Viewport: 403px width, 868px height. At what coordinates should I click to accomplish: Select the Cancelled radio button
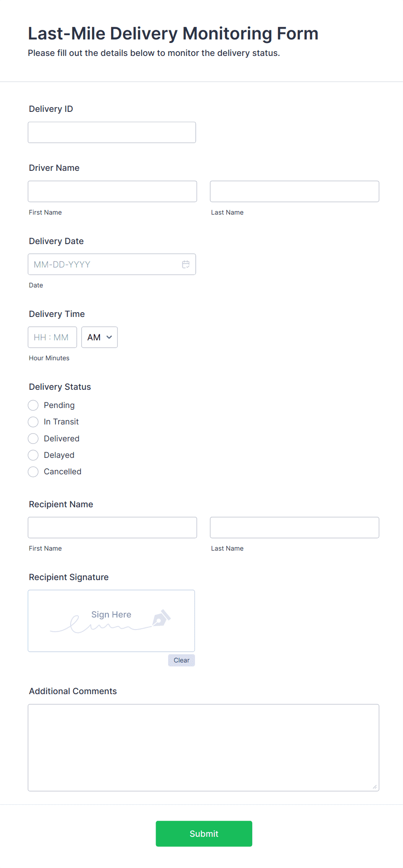(x=33, y=472)
